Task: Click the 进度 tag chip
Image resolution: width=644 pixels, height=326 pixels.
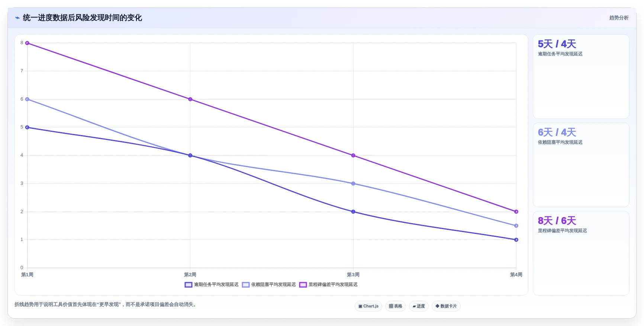Action: 419,306
